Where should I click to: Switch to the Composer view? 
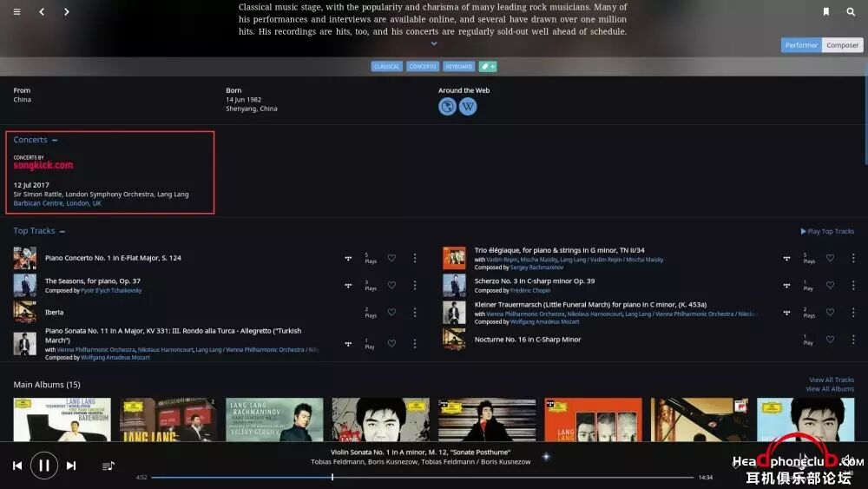coord(843,45)
